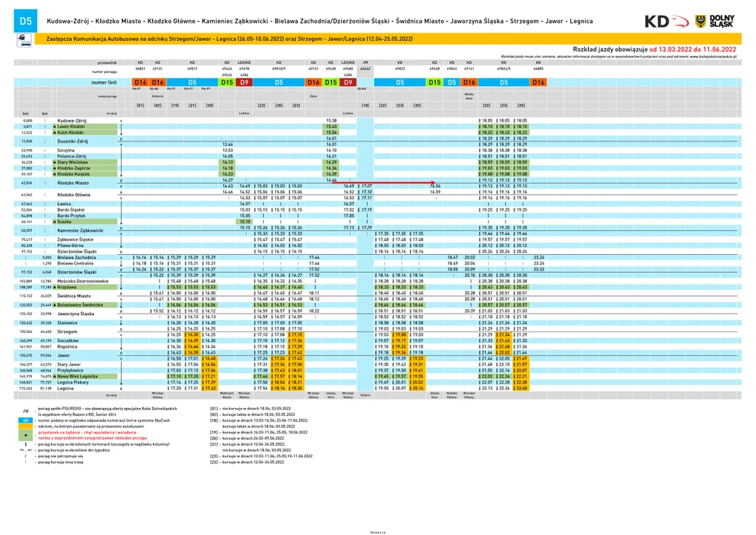Click the KD Koleje Dolnośląskie logo
The width and height of the screenshot is (756, 535).
[x=666, y=22]
